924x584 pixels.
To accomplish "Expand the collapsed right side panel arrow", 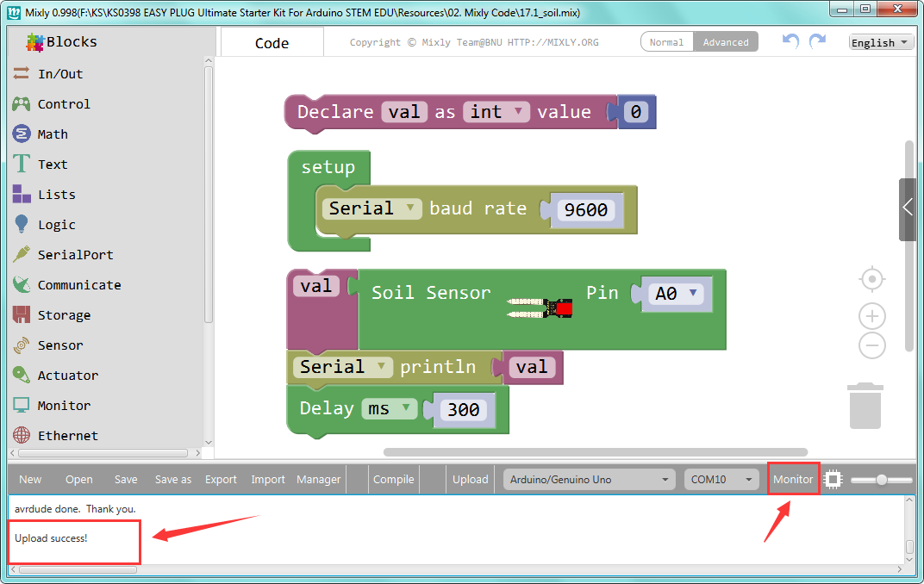I will tap(908, 208).
